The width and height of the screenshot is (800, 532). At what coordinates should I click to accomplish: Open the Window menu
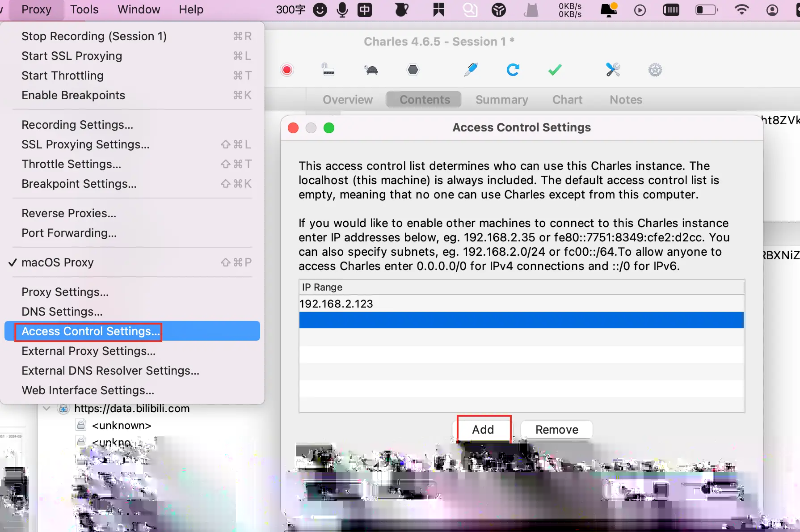139,9
